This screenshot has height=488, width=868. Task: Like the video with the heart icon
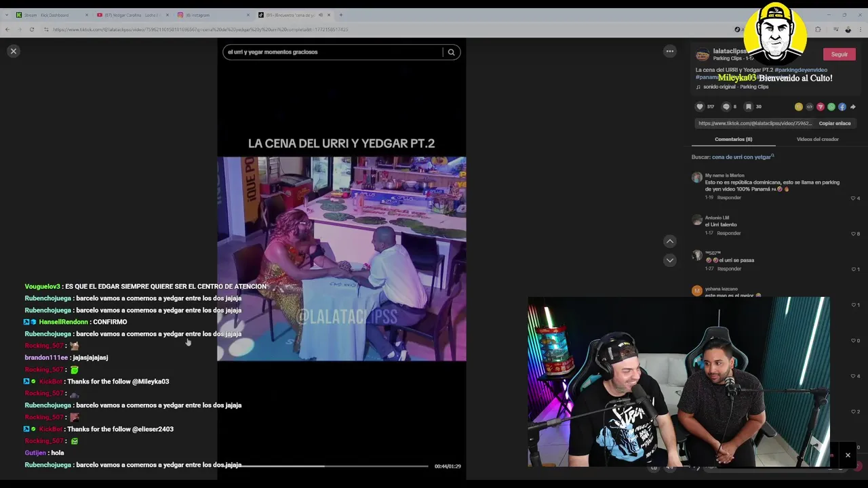700,106
